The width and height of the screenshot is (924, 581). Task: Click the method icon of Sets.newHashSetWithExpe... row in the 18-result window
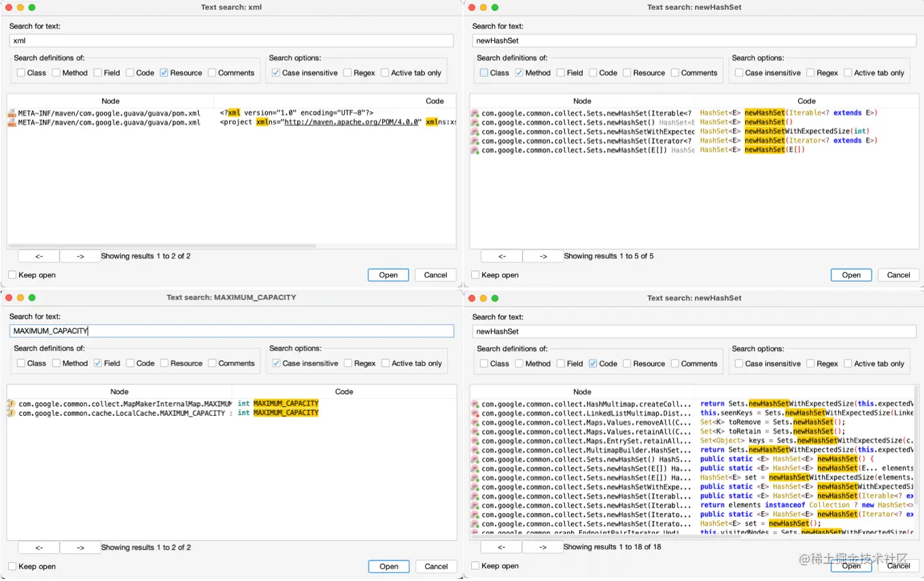coord(475,487)
